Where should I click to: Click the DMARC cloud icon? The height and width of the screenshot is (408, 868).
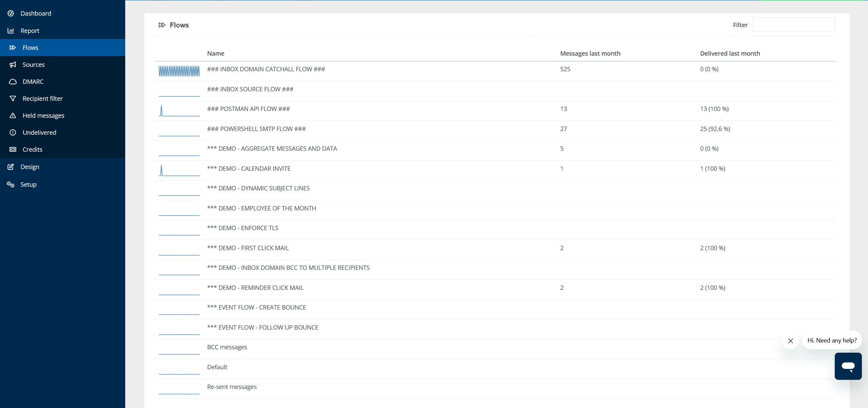coord(13,81)
